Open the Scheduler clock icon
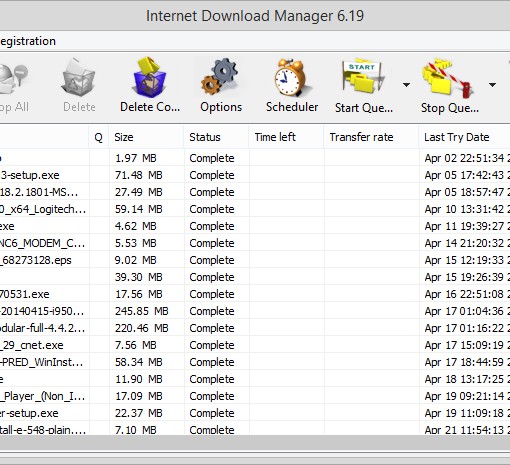This screenshot has width=510, height=465. [292, 77]
